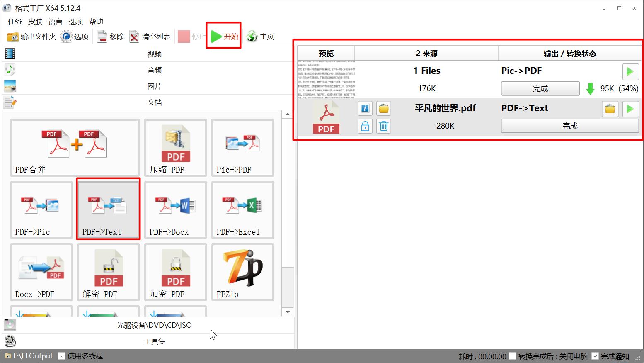
Task: Click 清空列表 to clear the list
Action: point(150,36)
